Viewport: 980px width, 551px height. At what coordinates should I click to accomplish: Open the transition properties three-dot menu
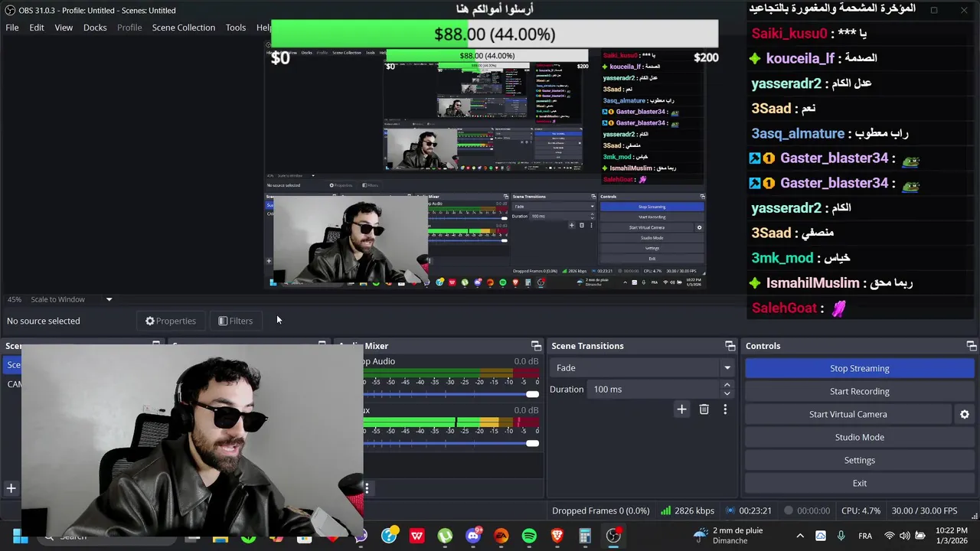[725, 409]
